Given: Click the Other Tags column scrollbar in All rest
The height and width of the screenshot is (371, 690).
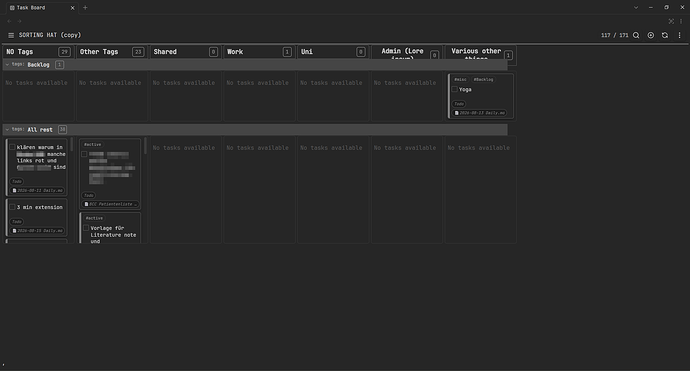Looking at the screenshot, I should 145,146.
